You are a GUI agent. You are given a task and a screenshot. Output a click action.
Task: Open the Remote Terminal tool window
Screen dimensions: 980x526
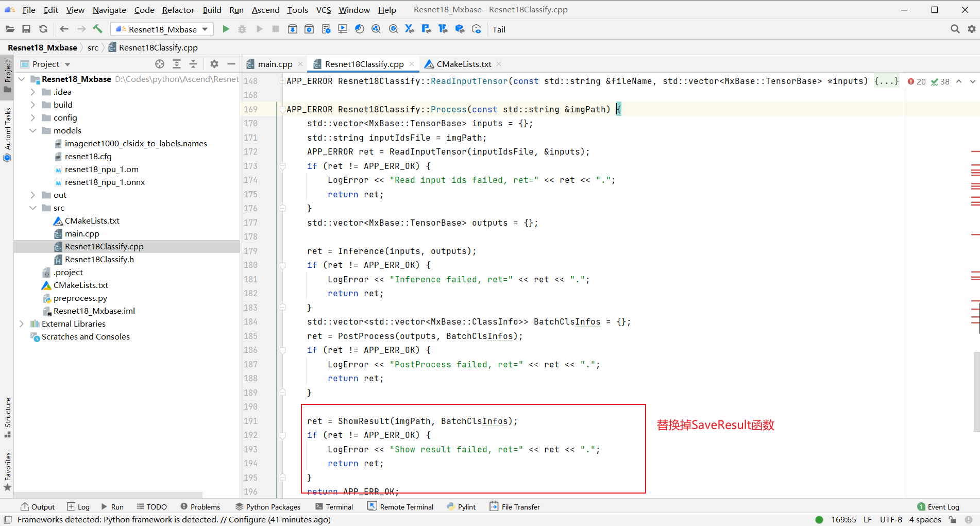(400, 507)
